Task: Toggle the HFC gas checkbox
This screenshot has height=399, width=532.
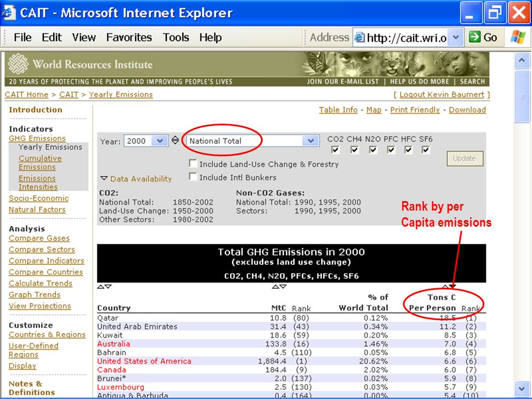Action: coord(408,150)
